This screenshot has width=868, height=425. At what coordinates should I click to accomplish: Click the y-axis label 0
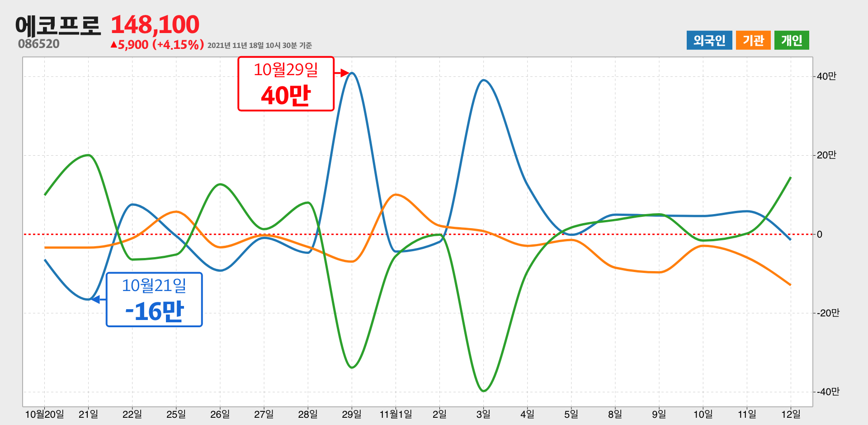(819, 234)
